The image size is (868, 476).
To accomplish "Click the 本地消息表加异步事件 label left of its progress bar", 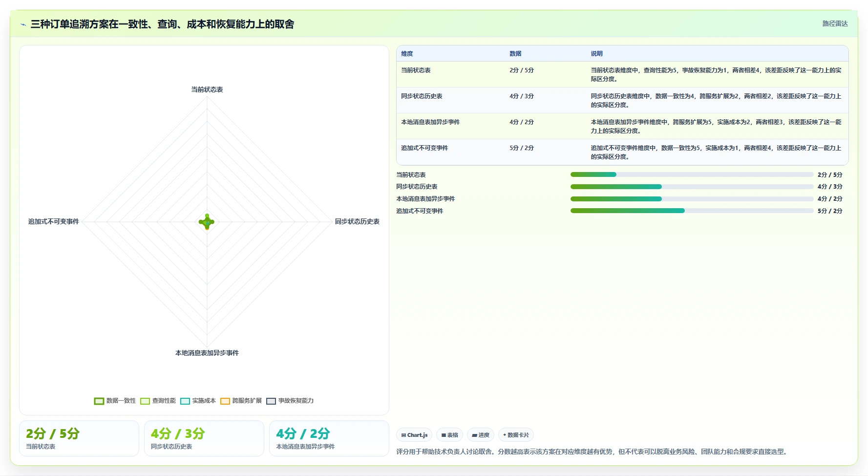I will click(x=425, y=199).
